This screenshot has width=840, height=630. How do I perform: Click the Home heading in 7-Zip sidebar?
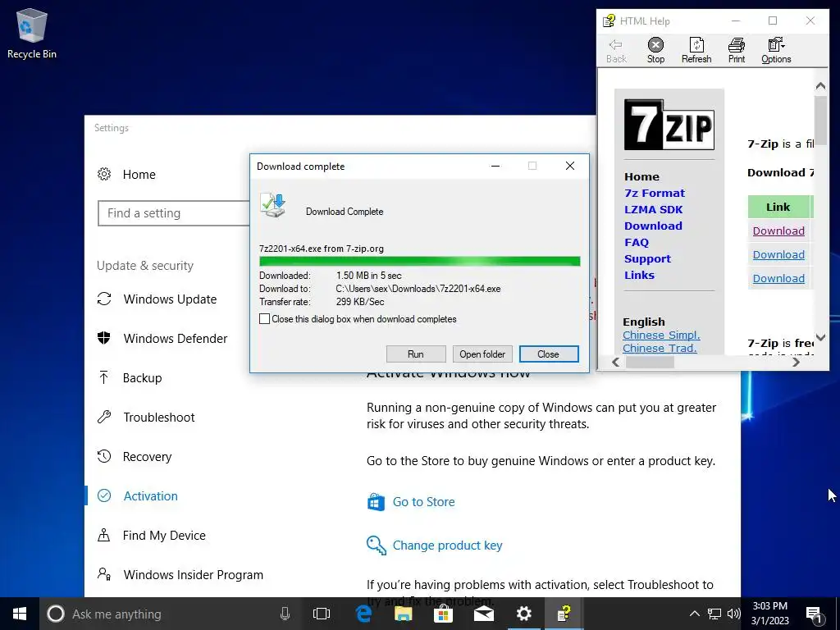click(641, 177)
